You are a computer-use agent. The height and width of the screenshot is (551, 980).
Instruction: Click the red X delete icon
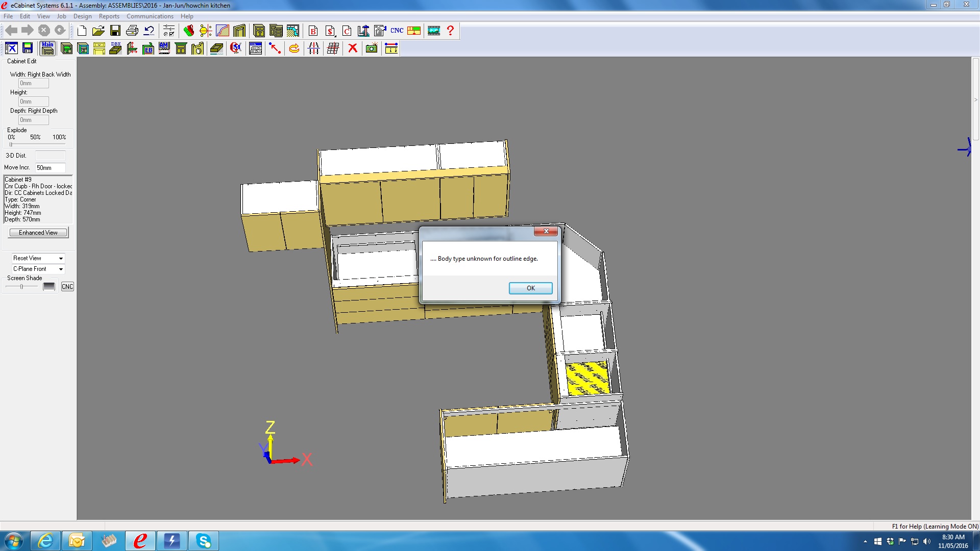pyautogui.click(x=352, y=48)
